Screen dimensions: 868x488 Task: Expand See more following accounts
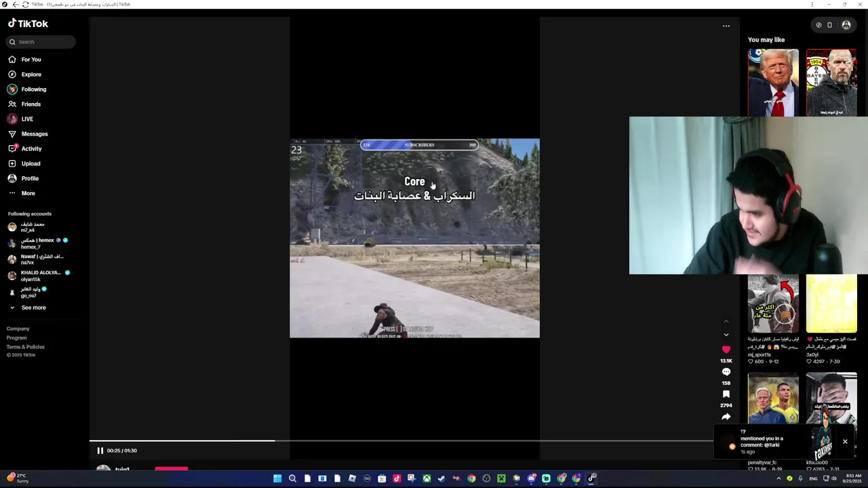pyautogui.click(x=33, y=308)
